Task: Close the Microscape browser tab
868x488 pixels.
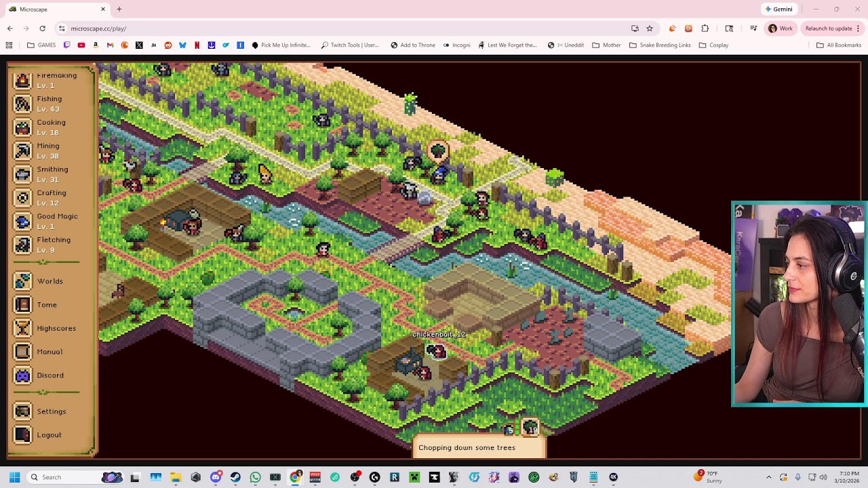Action: [x=103, y=9]
